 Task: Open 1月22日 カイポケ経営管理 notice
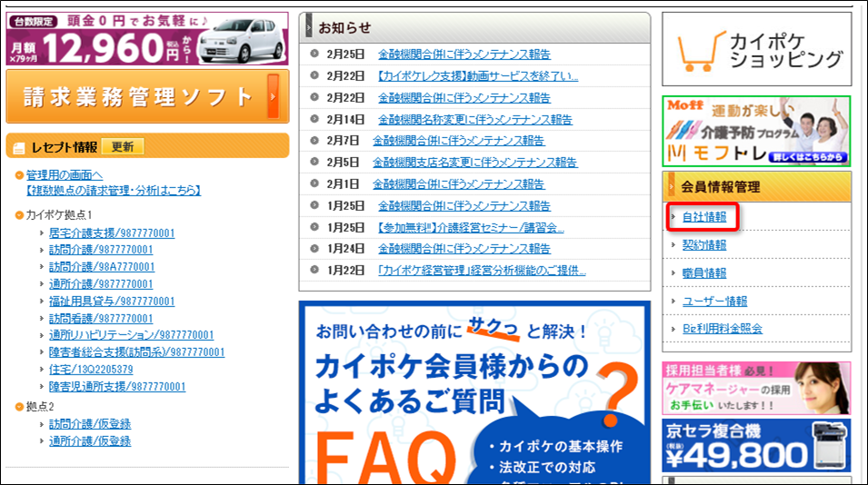(x=481, y=270)
